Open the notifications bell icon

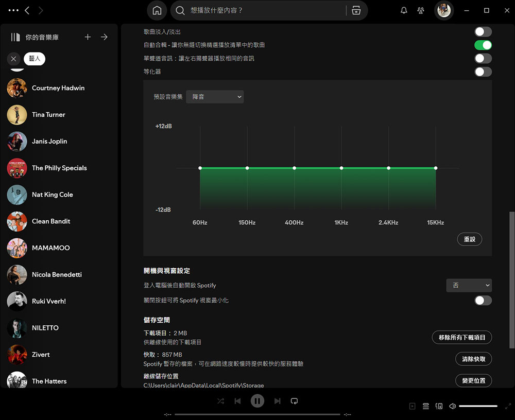click(404, 10)
